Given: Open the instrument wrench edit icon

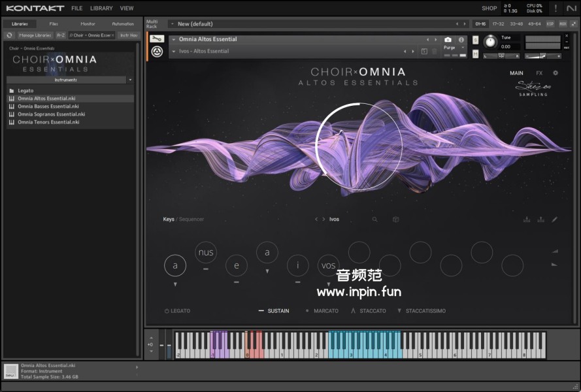Looking at the screenshot, I should 157,39.
